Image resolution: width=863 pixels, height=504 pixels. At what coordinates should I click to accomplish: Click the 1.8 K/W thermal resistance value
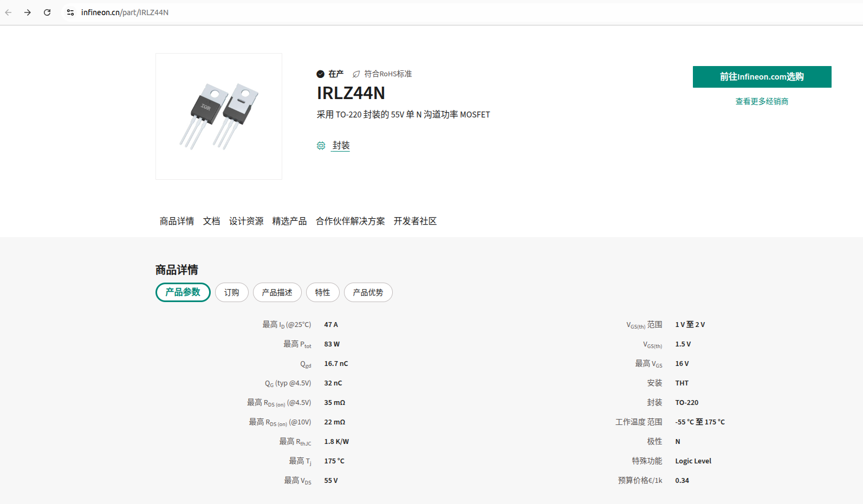pyautogui.click(x=337, y=442)
